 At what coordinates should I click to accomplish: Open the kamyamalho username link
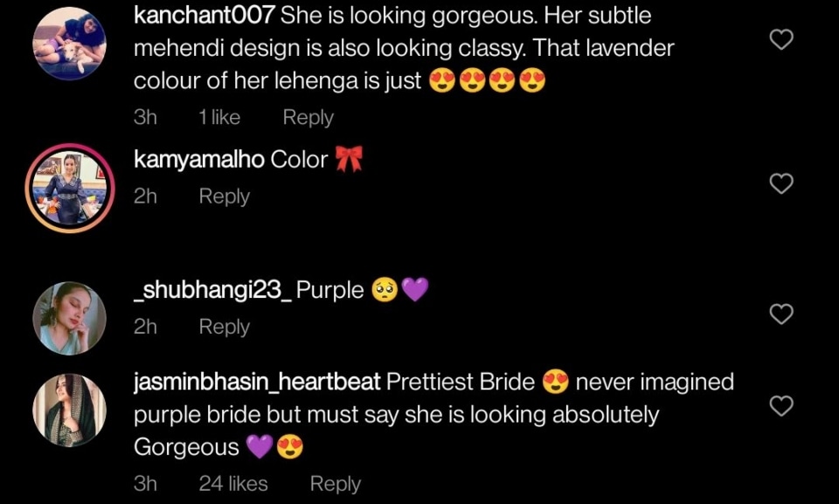pos(198,160)
